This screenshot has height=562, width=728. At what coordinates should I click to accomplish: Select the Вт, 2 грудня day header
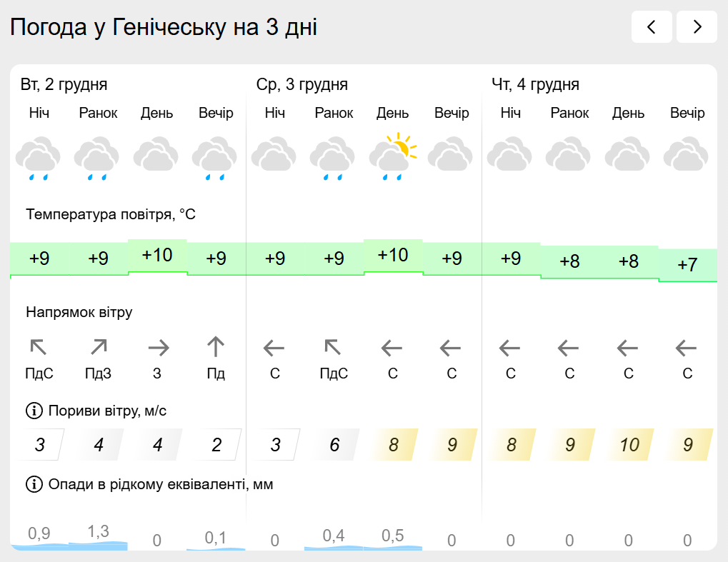[64, 85]
